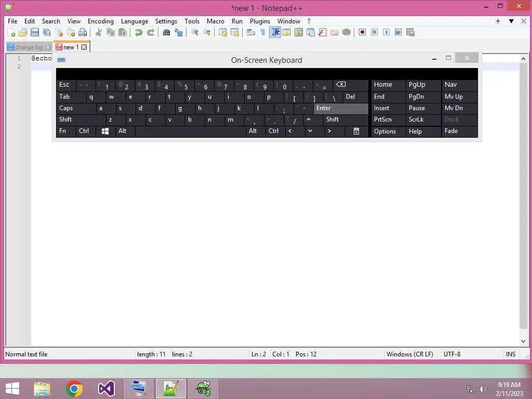
Task: Toggle indent guide toolbar icon
Action: [275, 32]
